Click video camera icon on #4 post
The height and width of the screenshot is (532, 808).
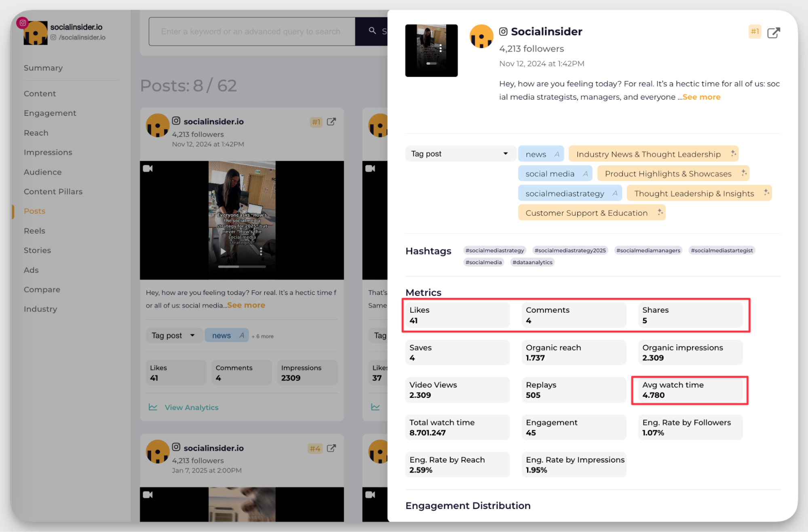click(x=148, y=494)
